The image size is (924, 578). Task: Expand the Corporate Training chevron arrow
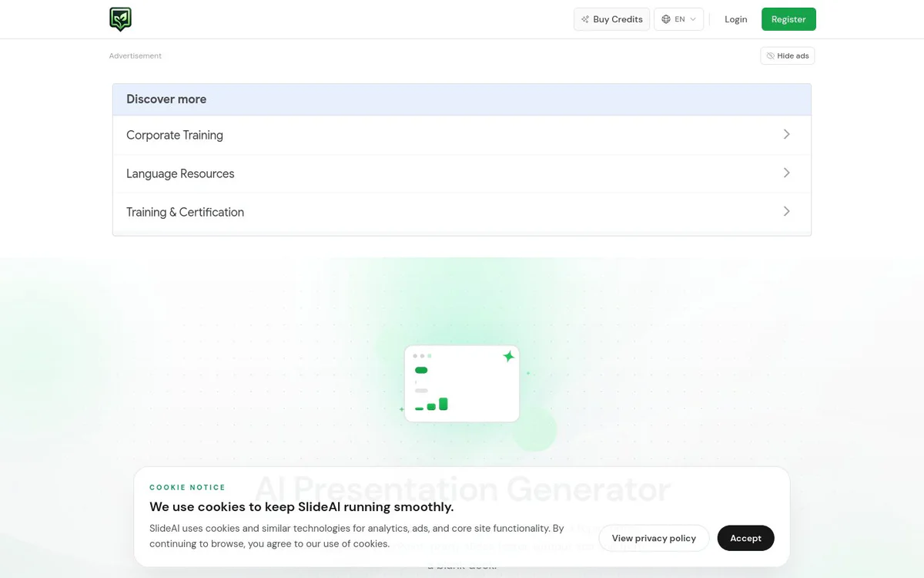786,134
